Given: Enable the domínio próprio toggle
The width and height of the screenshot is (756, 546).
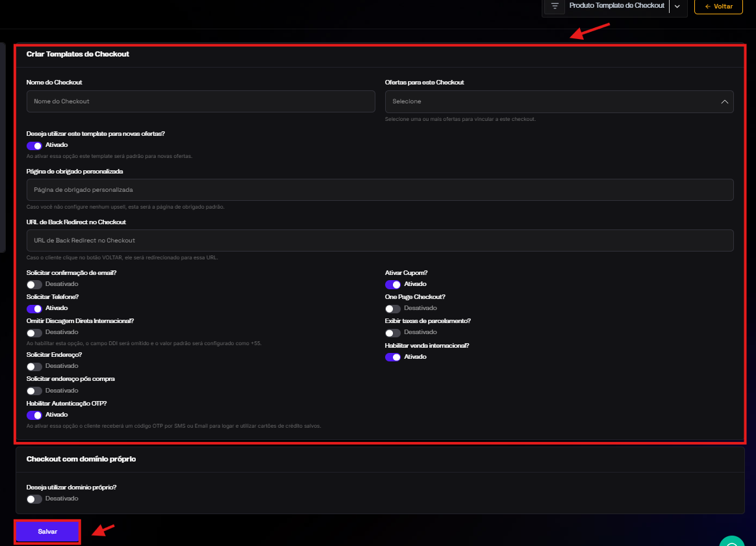Looking at the screenshot, I should tap(34, 499).
